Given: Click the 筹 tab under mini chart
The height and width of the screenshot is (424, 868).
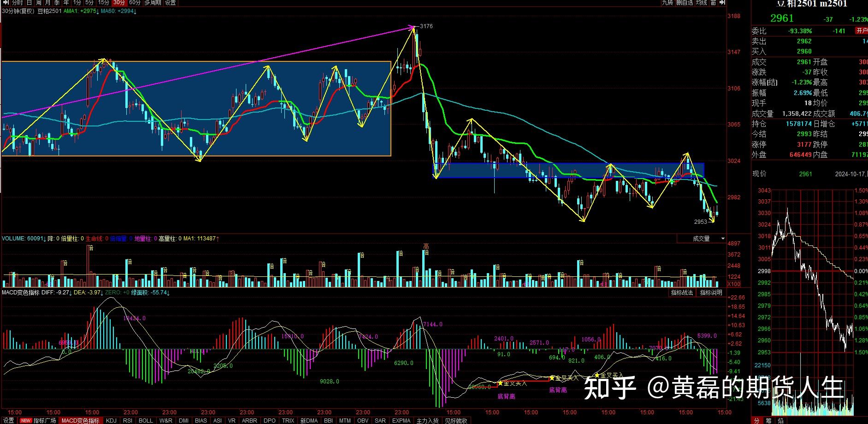Looking at the screenshot, I should (x=768, y=421).
